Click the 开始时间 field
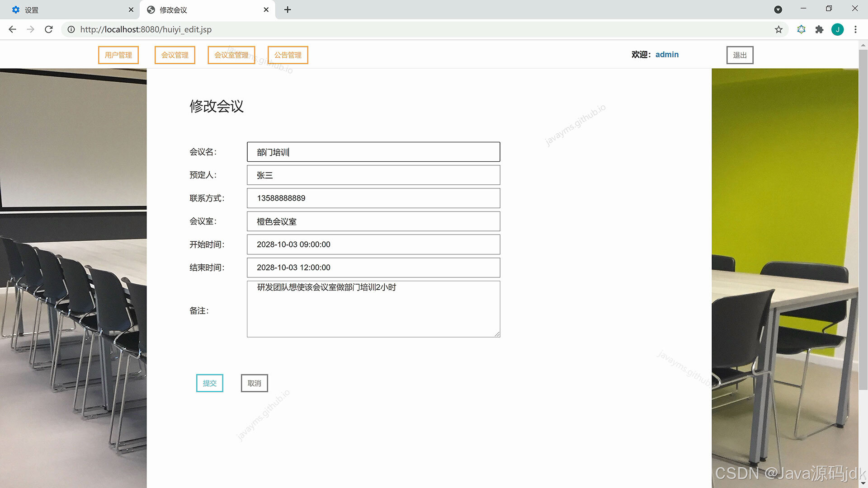 [x=373, y=244]
